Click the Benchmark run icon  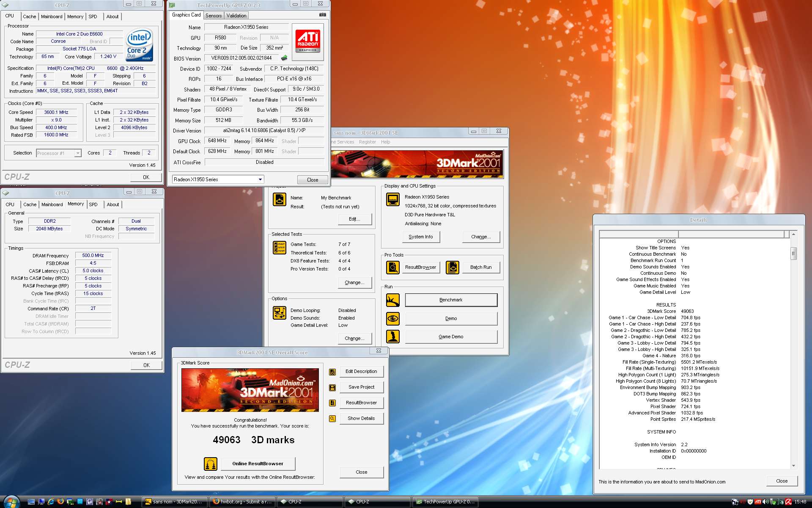pos(393,300)
